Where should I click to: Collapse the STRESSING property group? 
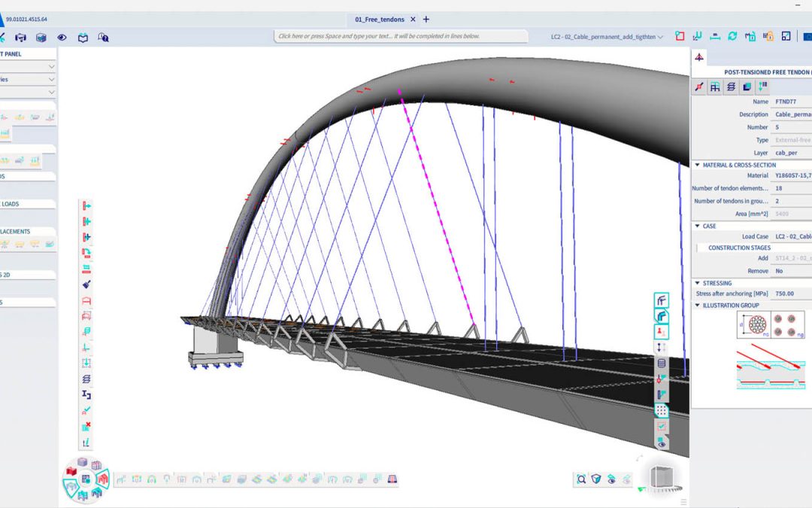coord(697,283)
